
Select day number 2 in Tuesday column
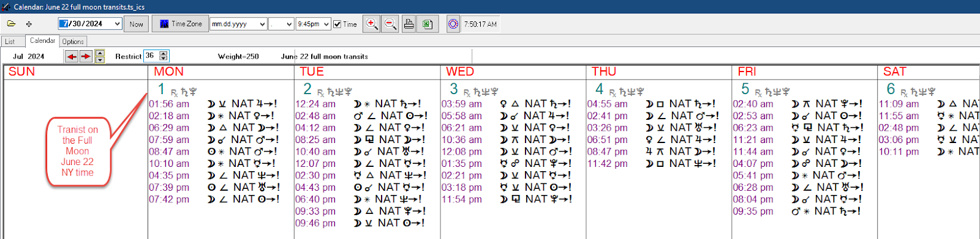click(x=307, y=89)
